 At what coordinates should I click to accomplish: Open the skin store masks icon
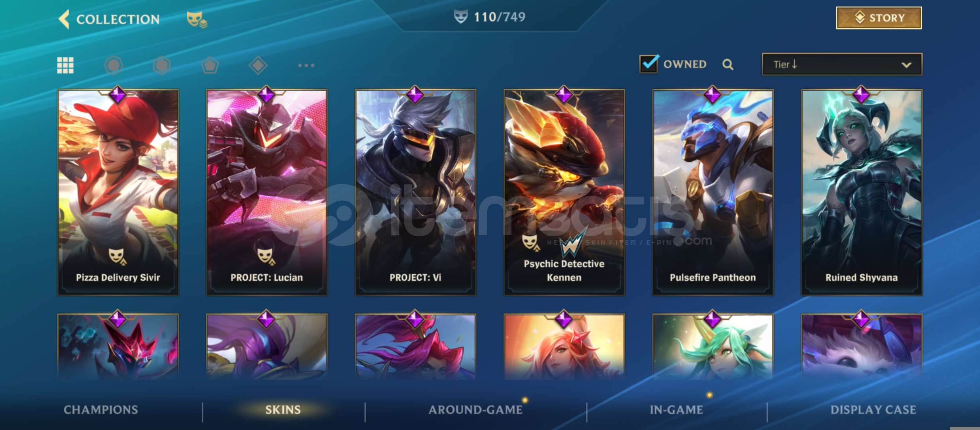tap(197, 19)
